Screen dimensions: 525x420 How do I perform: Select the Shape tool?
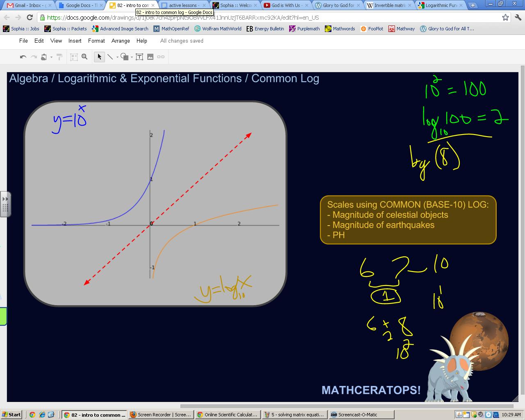point(125,57)
